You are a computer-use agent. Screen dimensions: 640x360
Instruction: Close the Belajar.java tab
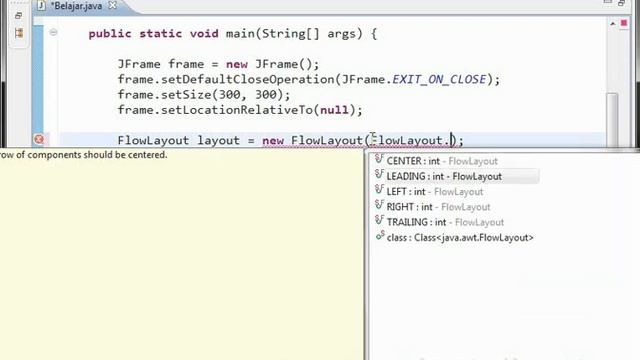click(112, 6)
